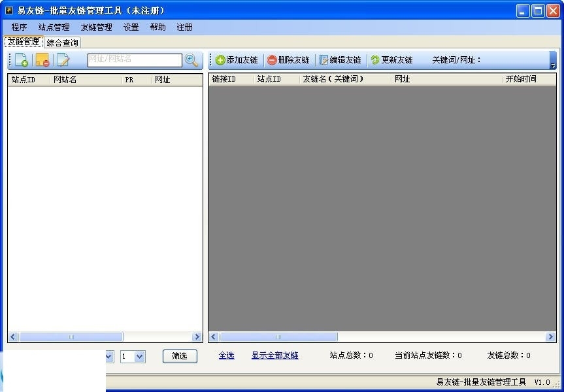The height and width of the screenshot is (392, 564).
Task: Click the add site icon
Action: [22, 60]
